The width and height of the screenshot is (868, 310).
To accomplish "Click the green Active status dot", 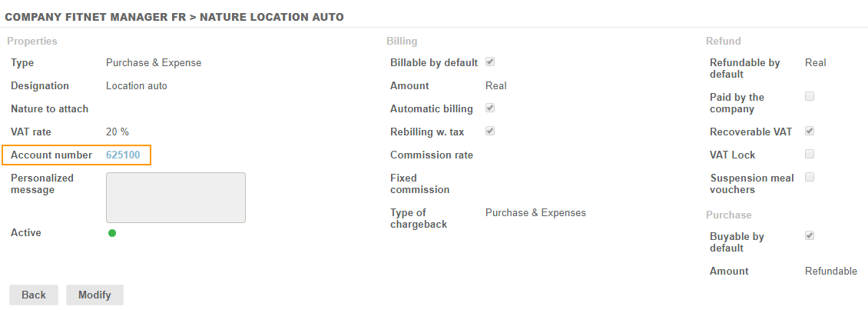I will [x=112, y=233].
